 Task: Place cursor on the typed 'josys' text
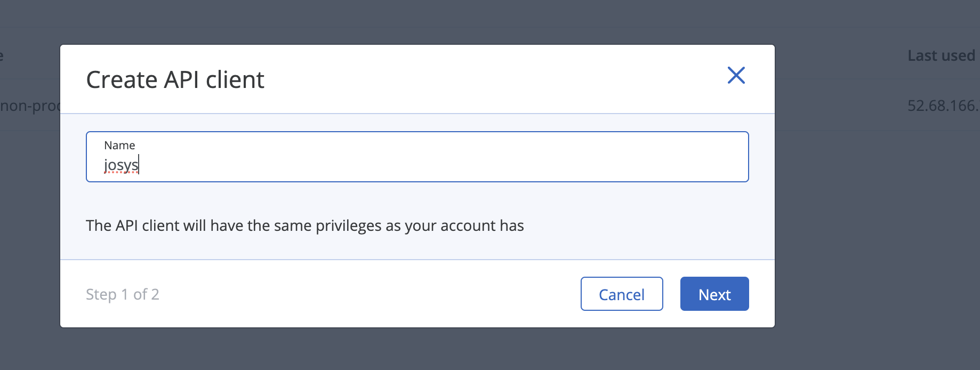(121, 165)
